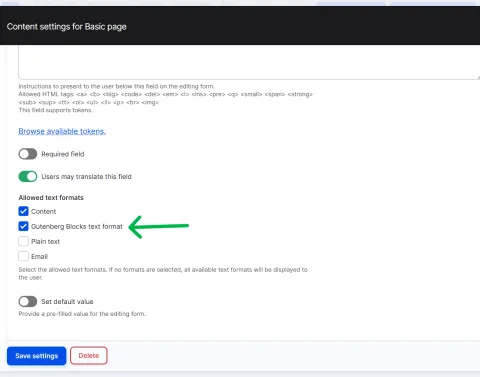Disable Users may translate this field
This screenshot has height=377, width=480.
pos(28,176)
